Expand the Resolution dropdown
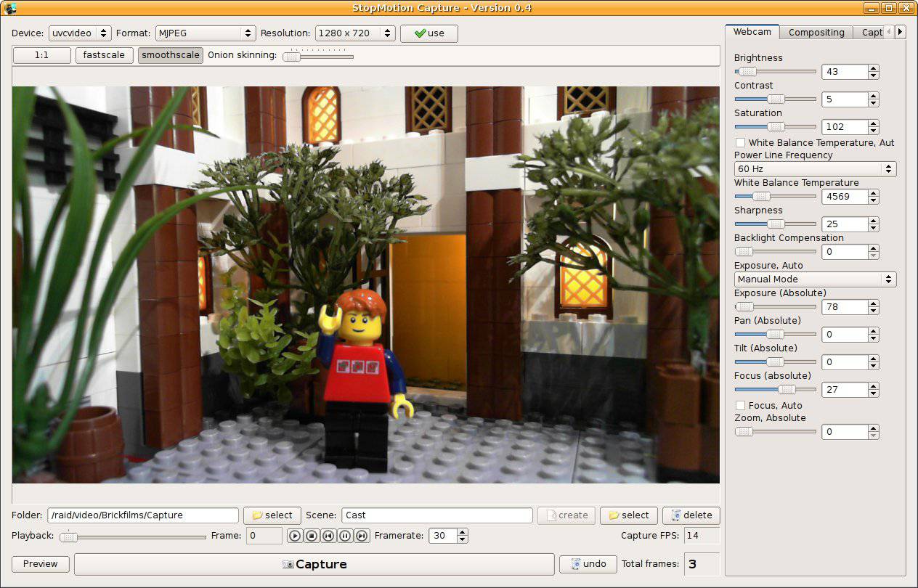Viewport: 918px width, 588px height. [x=355, y=33]
